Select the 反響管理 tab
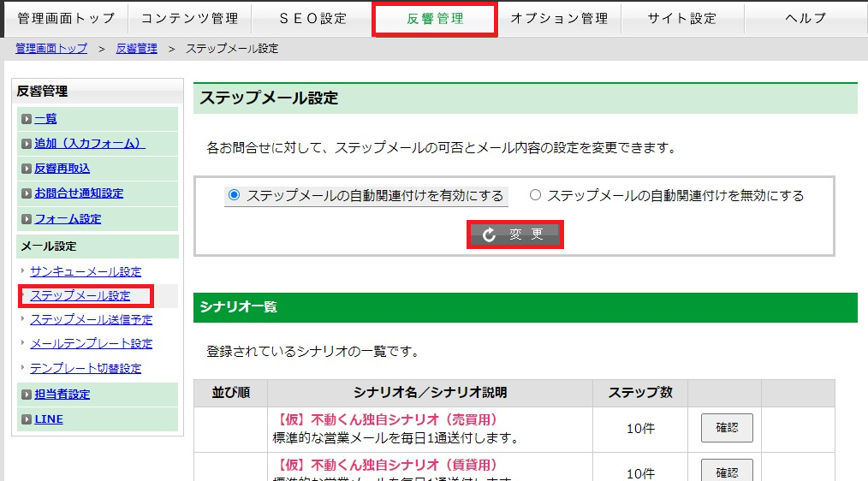 tap(435, 19)
